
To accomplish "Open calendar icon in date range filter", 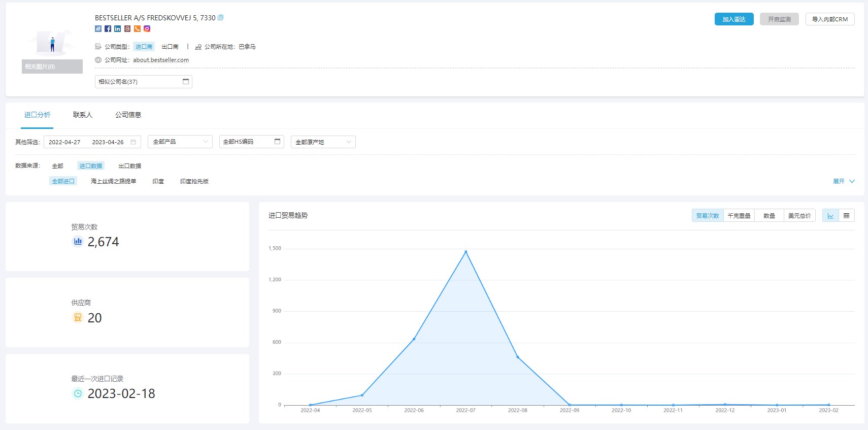I will (133, 142).
